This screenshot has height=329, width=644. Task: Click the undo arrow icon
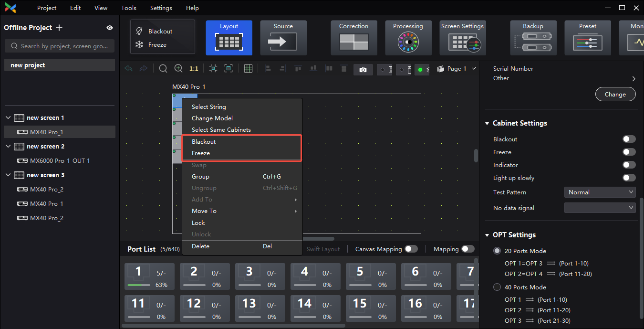click(x=128, y=69)
